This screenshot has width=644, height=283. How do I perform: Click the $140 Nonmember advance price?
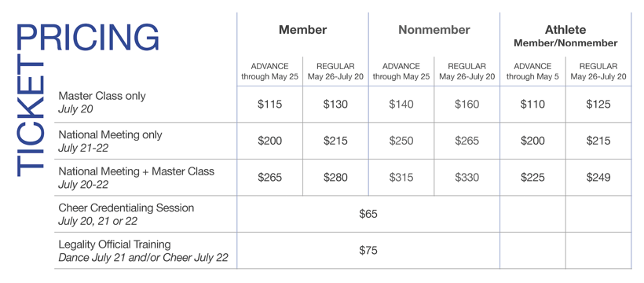(x=401, y=105)
